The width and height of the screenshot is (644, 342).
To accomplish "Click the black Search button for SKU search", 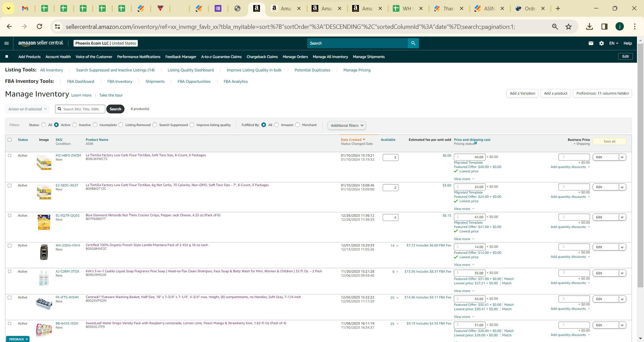I will coord(115,109).
